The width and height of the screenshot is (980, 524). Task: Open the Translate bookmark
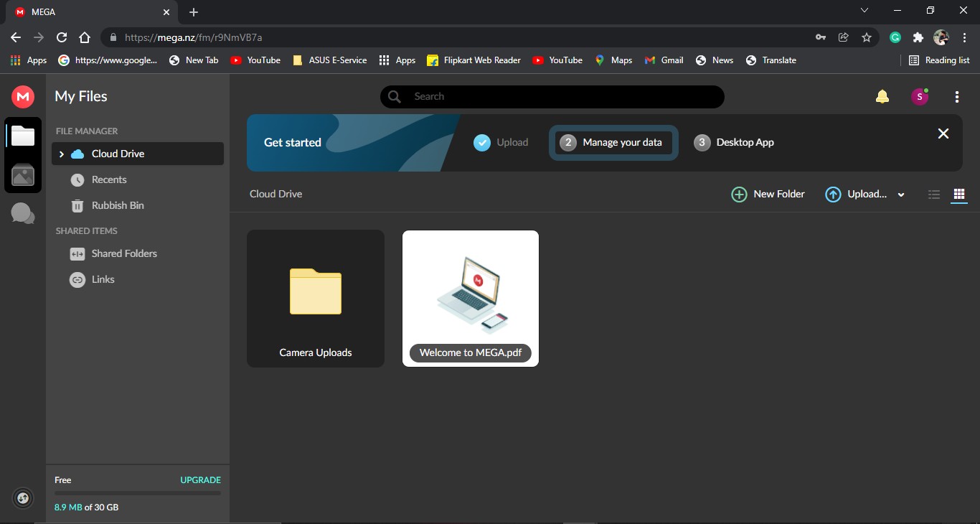click(x=771, y=60)
